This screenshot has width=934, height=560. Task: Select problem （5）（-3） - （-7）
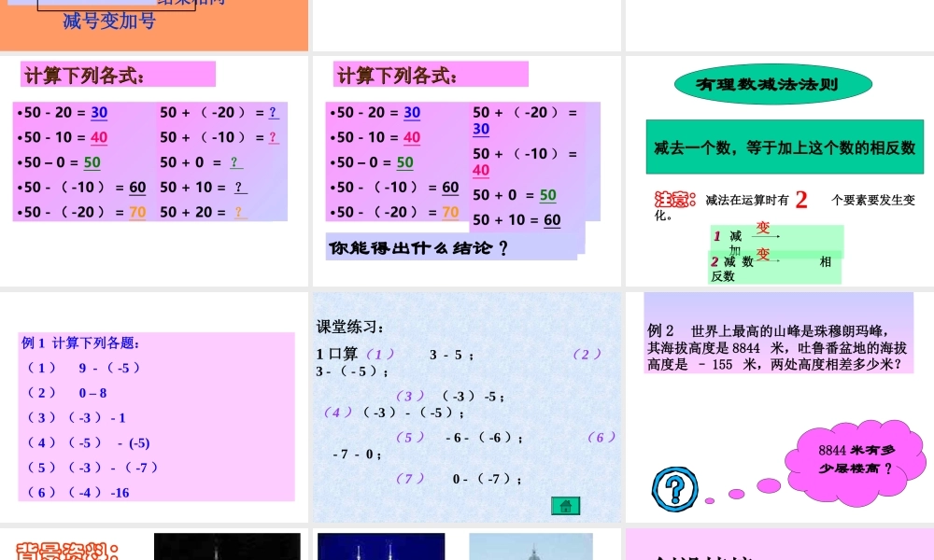[x=92, y=468]
